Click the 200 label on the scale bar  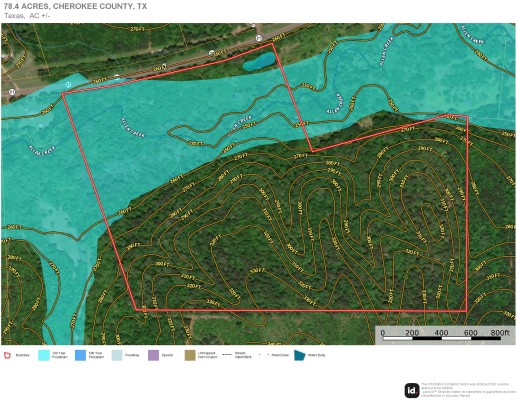pyautogui.click(x=412, y=333)
